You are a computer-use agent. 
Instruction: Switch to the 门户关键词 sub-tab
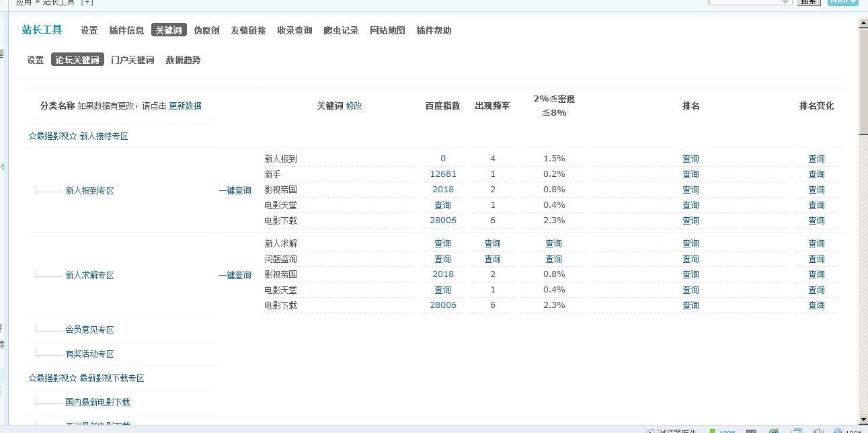pyautogui.click(x=132, y=60)
